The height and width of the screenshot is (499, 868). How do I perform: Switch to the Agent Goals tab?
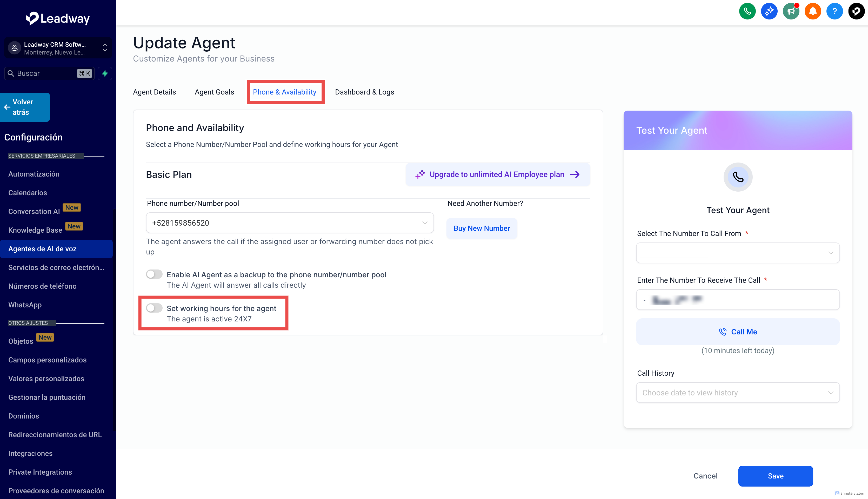(214, 92)
